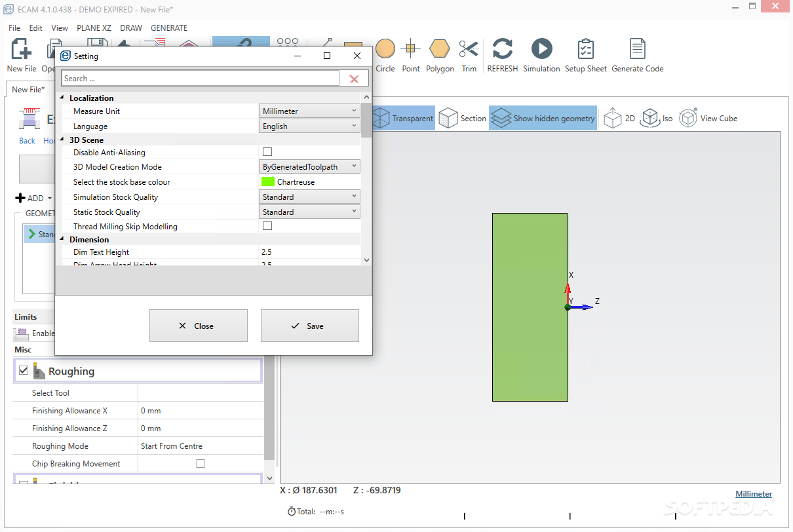Viewport: 793px width, 532px height.
Task: Click the plus icon next to ADD
Action: [x=20, y=198]
